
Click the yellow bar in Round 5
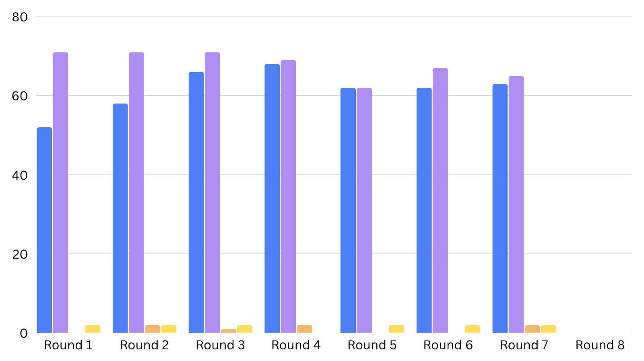point(396,329)
